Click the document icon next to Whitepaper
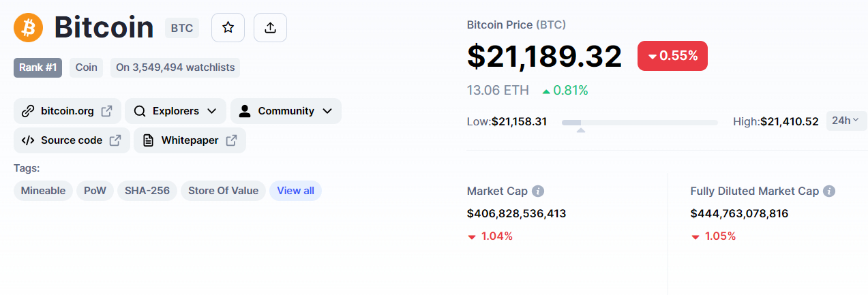The width and height of the screenshot is (868, 295). [x=148, y=140]
